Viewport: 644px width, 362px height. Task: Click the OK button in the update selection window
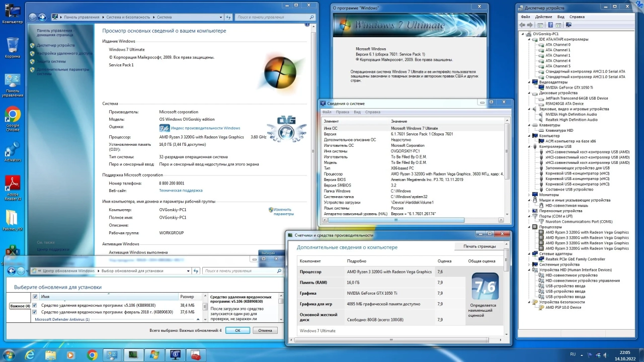tap(237, 330)
